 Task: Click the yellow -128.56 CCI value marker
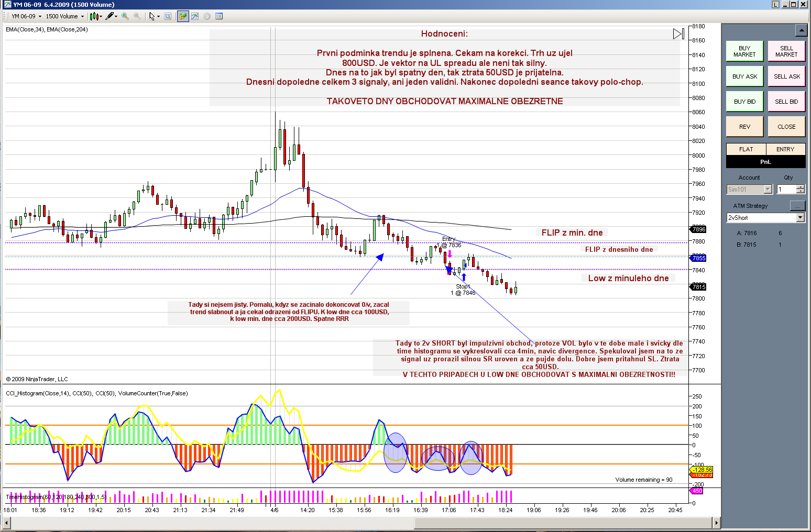click(702, 470)
